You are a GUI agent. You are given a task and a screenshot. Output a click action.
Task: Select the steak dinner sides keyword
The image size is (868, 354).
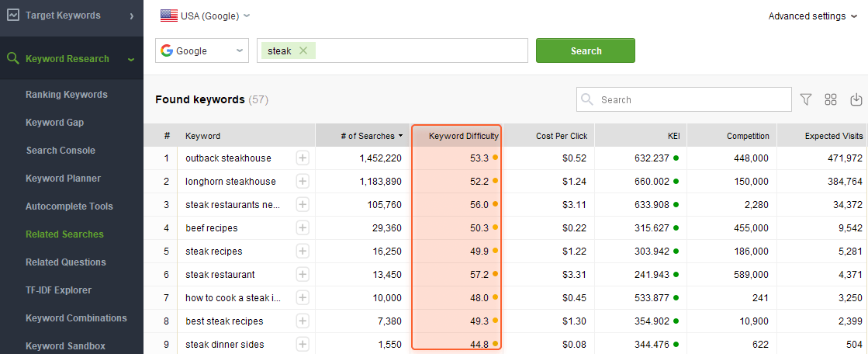(225, 345)
